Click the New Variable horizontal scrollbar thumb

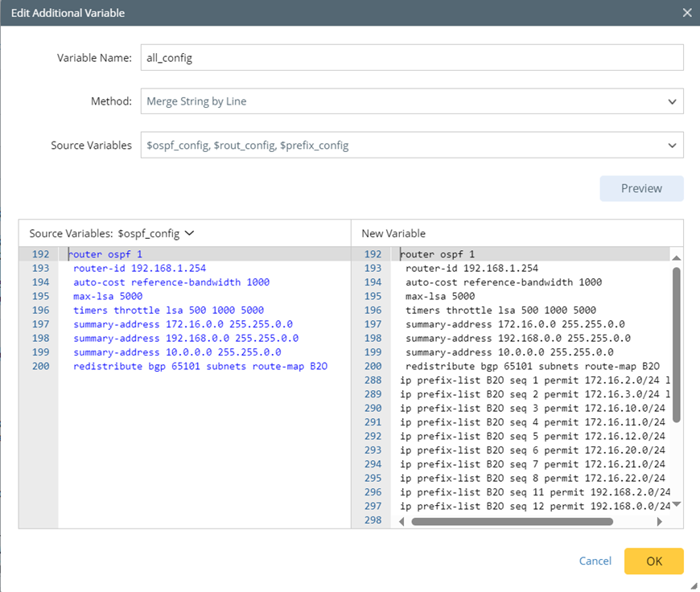coord(512,521)
